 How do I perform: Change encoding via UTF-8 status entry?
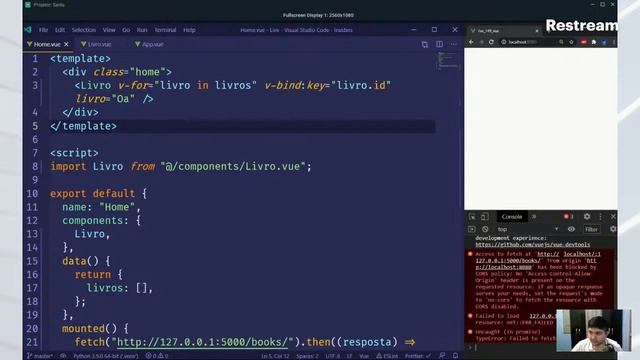click(333, 356)
